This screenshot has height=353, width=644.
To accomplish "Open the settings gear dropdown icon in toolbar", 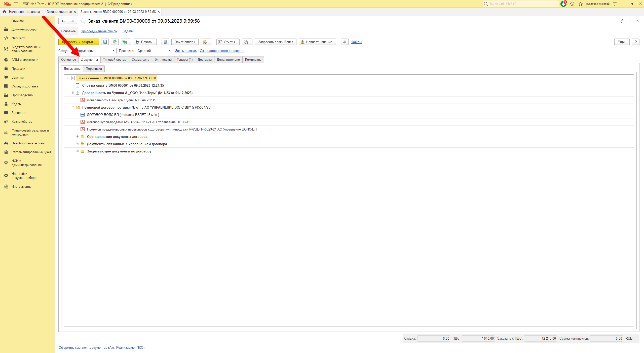I will coord(247,42).
